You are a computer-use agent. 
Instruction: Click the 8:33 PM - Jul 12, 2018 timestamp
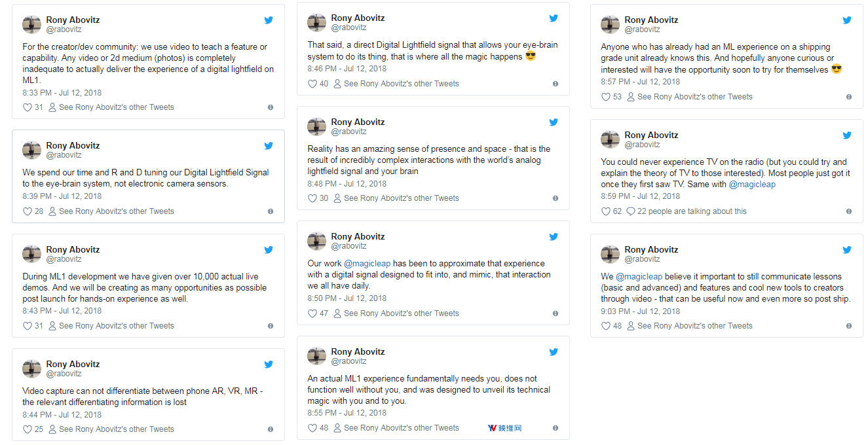click(x=62, y=93)
